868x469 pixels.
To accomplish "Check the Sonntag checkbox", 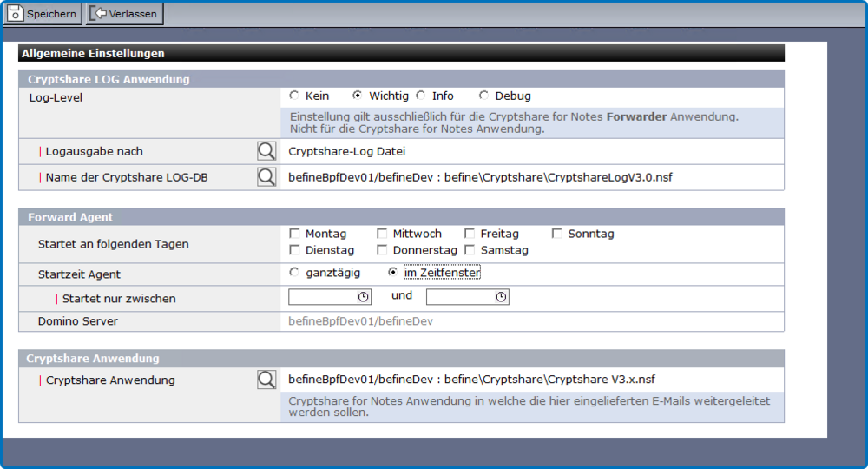I will point(557,234).
